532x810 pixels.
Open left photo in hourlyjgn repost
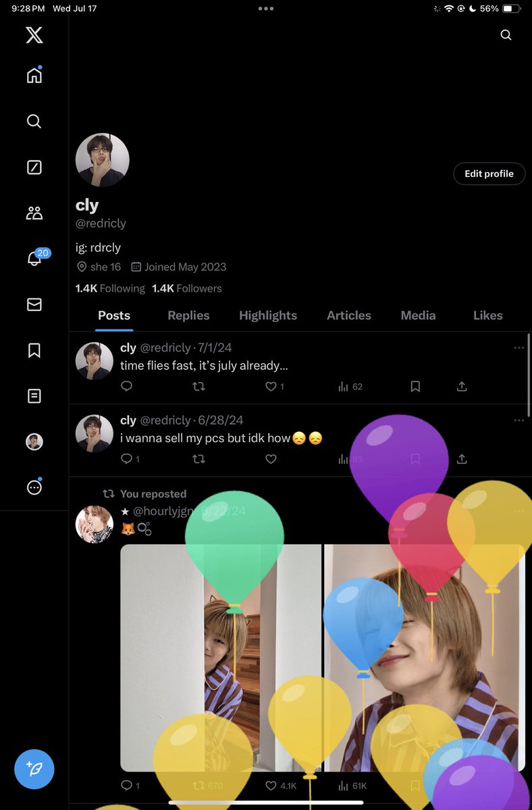tap(221, 658)
